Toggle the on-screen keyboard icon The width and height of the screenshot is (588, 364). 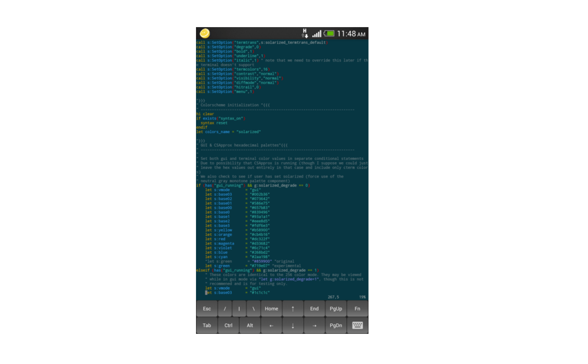[357, 325]
